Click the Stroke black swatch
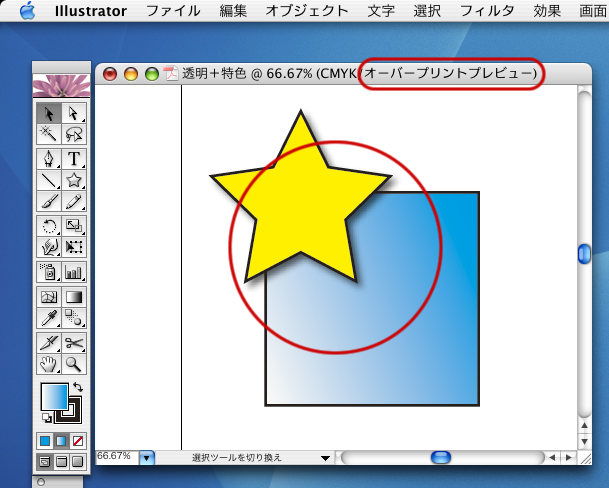This screenshot has height=488, width=609. 74,416
